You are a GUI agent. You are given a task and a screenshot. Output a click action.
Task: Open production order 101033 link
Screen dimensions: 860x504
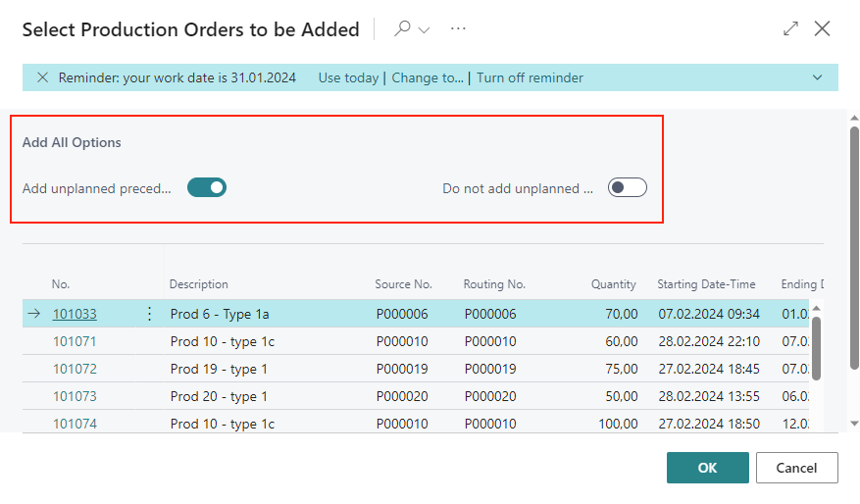75,314
